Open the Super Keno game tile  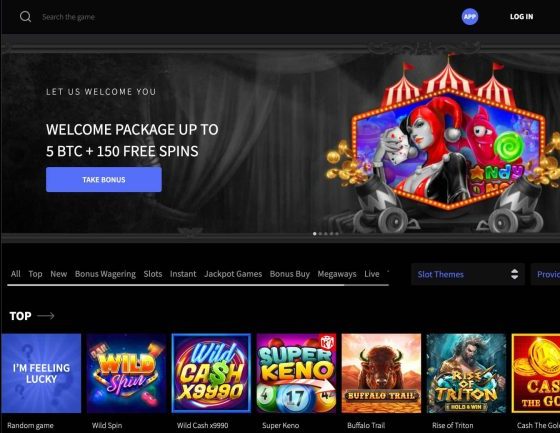pos(296,373)
